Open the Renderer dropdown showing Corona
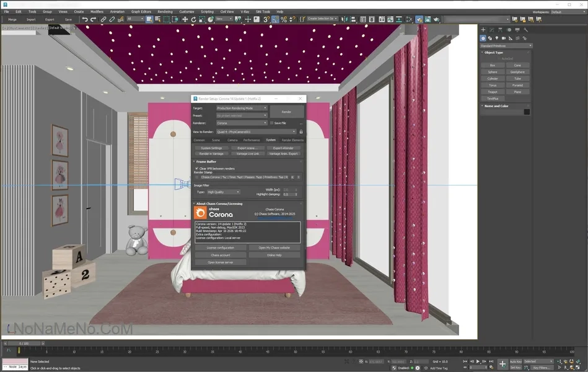Viewport: 588px width, 372px height. 242,123
